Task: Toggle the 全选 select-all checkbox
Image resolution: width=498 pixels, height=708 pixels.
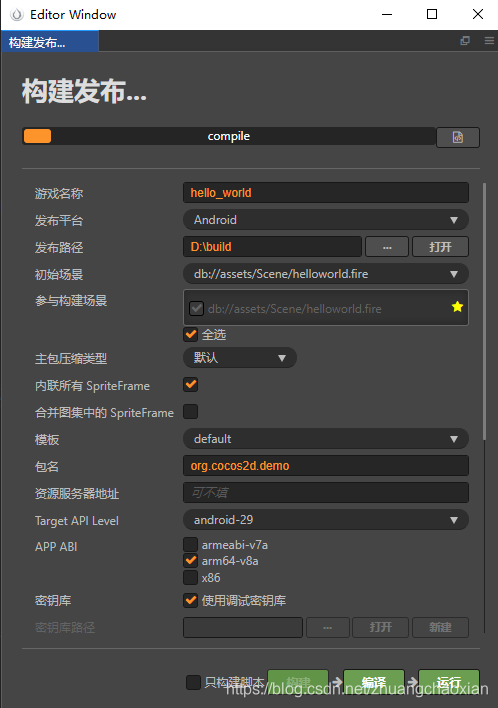Action: (x=191, y=335)
